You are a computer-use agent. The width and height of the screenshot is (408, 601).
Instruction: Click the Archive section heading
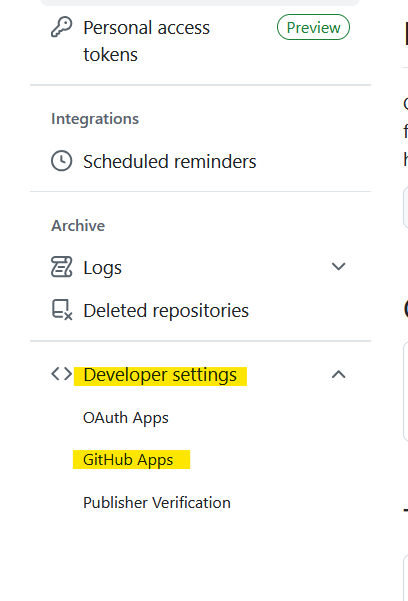pos(78,225)
